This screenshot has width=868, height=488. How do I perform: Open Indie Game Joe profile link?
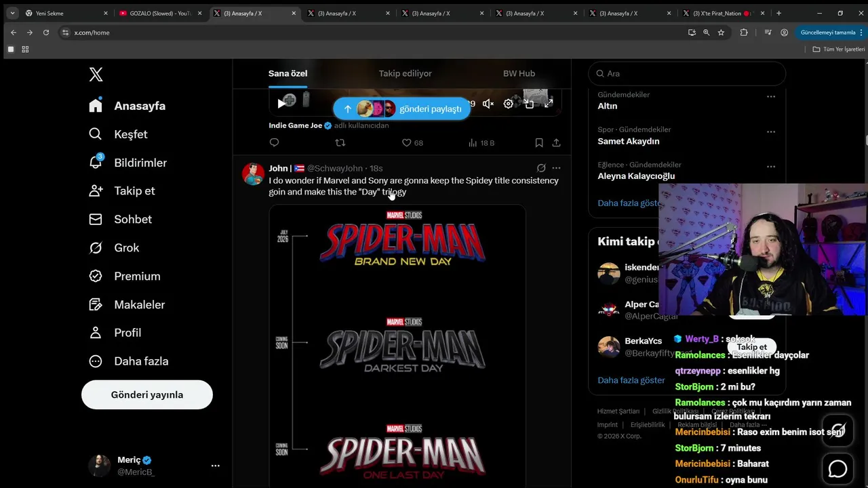(x=295, y=125)
